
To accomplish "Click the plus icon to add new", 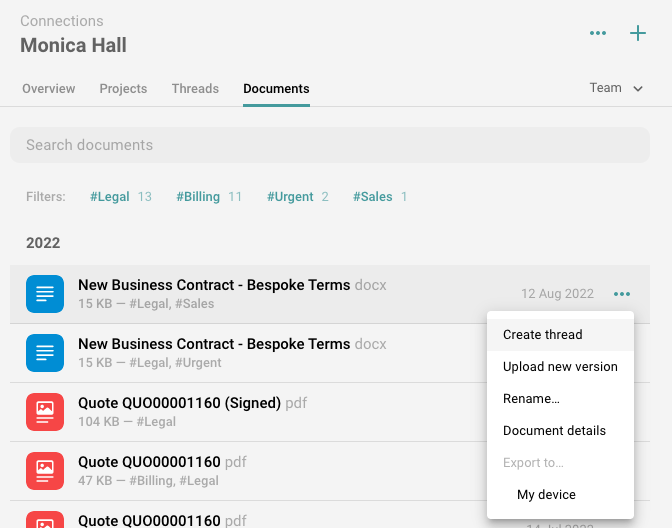I will (x=637, y=33).
